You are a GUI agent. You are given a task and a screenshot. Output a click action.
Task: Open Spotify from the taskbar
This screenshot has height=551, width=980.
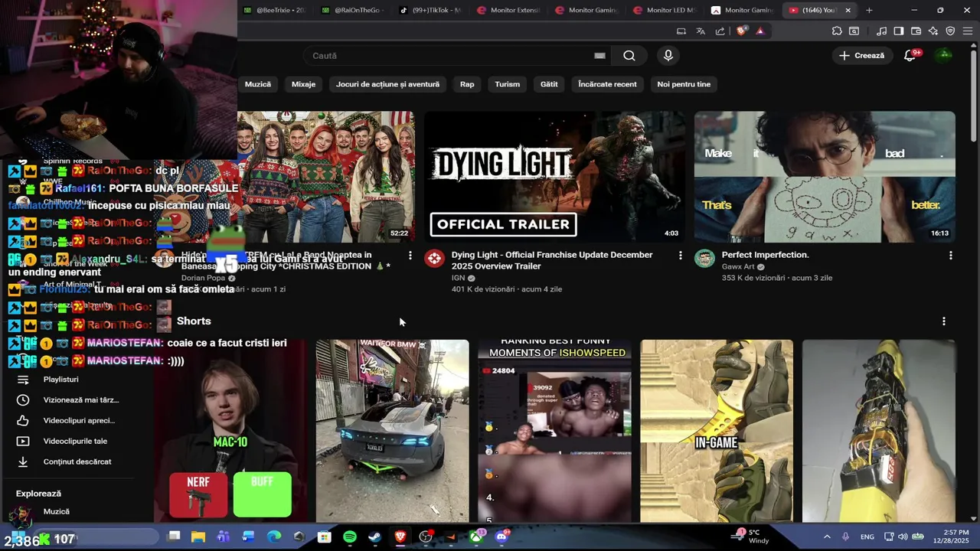(x=350, y=537)
